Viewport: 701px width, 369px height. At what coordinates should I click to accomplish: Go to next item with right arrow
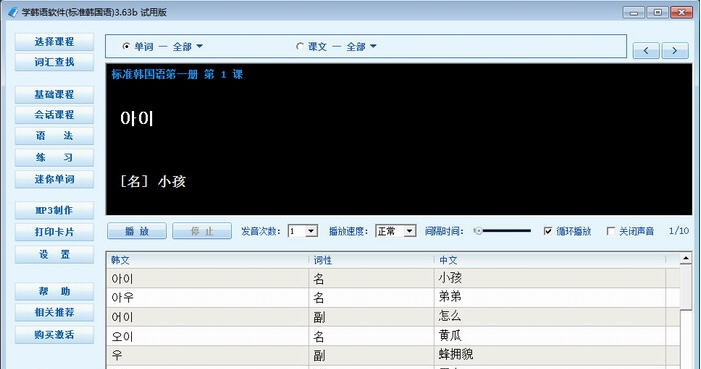675,51
